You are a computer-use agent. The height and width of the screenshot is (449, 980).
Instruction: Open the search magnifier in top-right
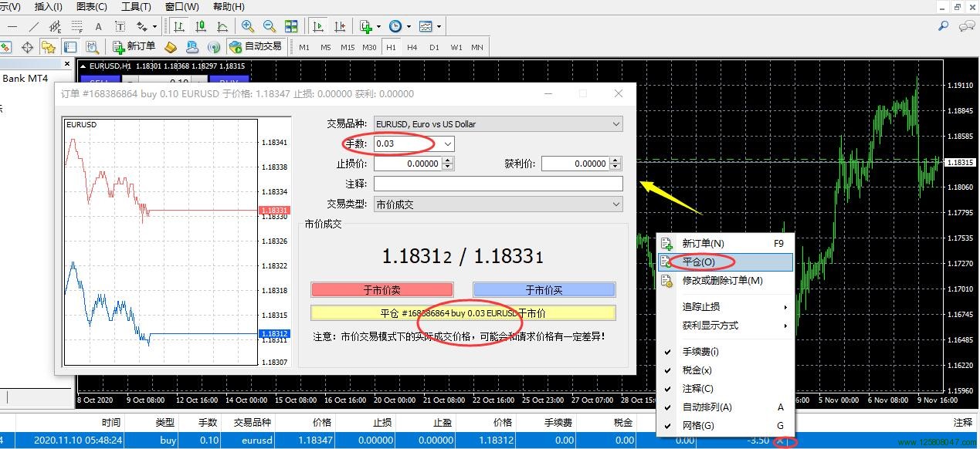coord(943,26)
